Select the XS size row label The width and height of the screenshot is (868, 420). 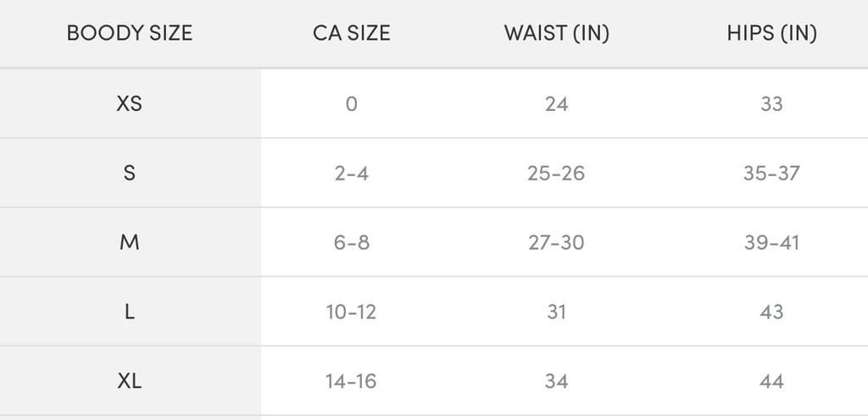click(130, 104)
